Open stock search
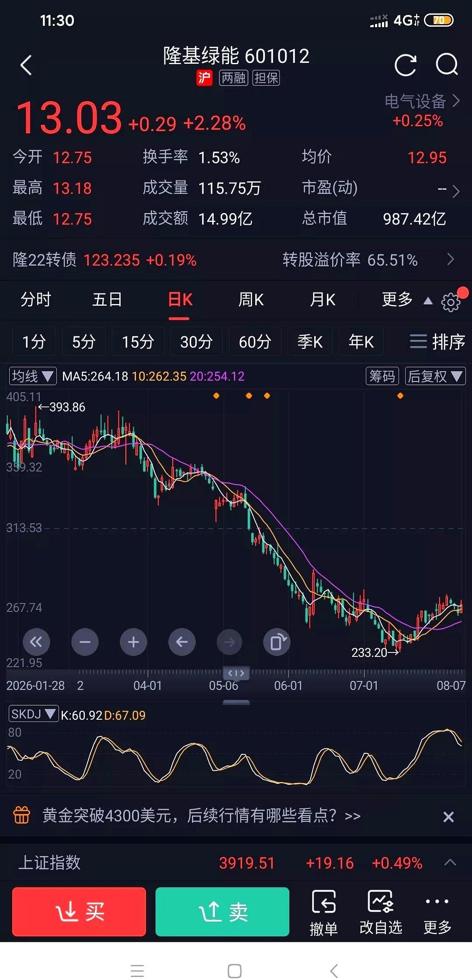Image resolution: width=472 pixels, height=980 pixels. pos(447,65)
